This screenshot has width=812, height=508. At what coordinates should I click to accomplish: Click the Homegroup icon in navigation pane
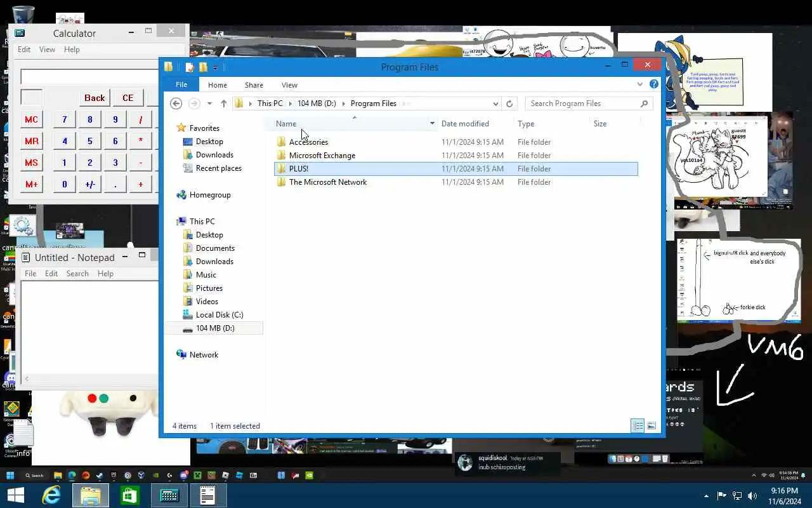pos(181,195)
